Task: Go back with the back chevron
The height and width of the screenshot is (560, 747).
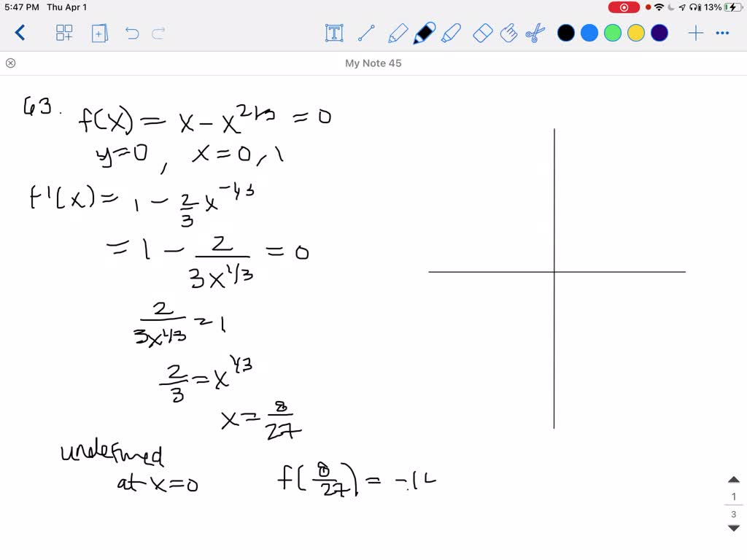Action: (20, 33)
